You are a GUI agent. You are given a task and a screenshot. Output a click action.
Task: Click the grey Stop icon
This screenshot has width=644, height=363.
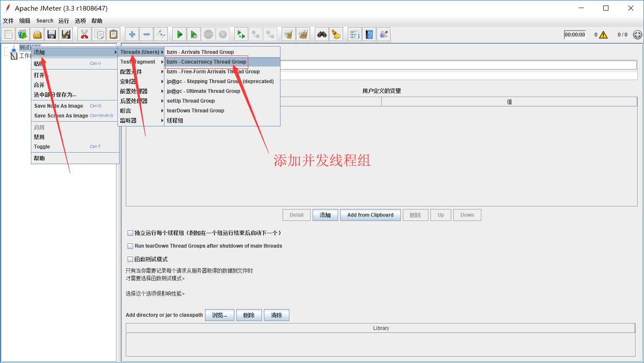(208, 34)
